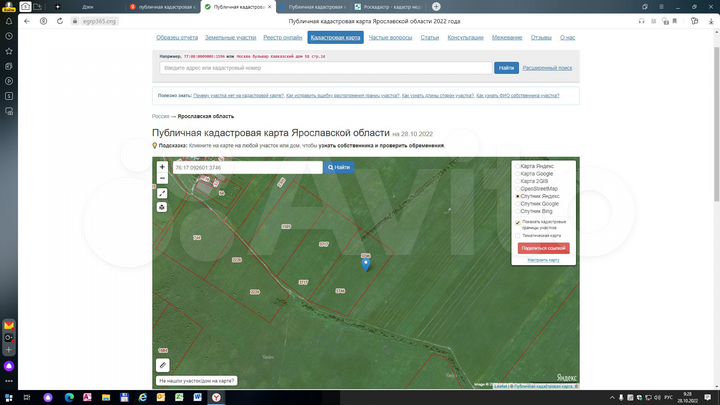Screen dimensions: 720x405
Task: Open Internet Explorer from taskbar
Action: (x=143, y=398)
